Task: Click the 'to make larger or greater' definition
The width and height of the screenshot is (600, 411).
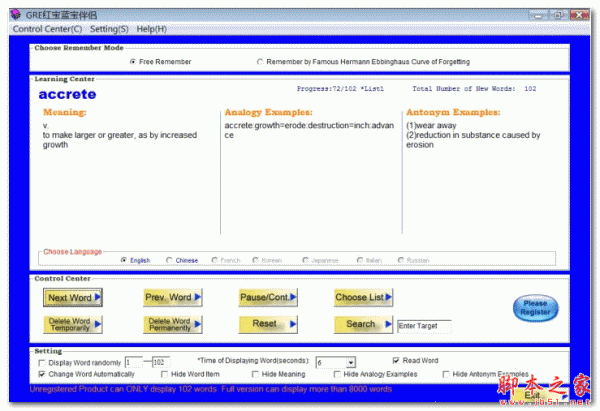Action: (120, 140)
